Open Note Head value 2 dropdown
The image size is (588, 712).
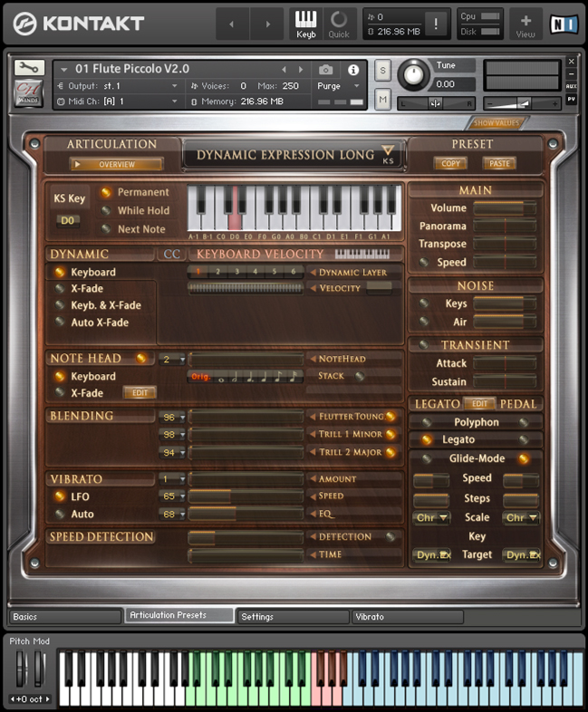pyautogui.click(x=172, y=360)
